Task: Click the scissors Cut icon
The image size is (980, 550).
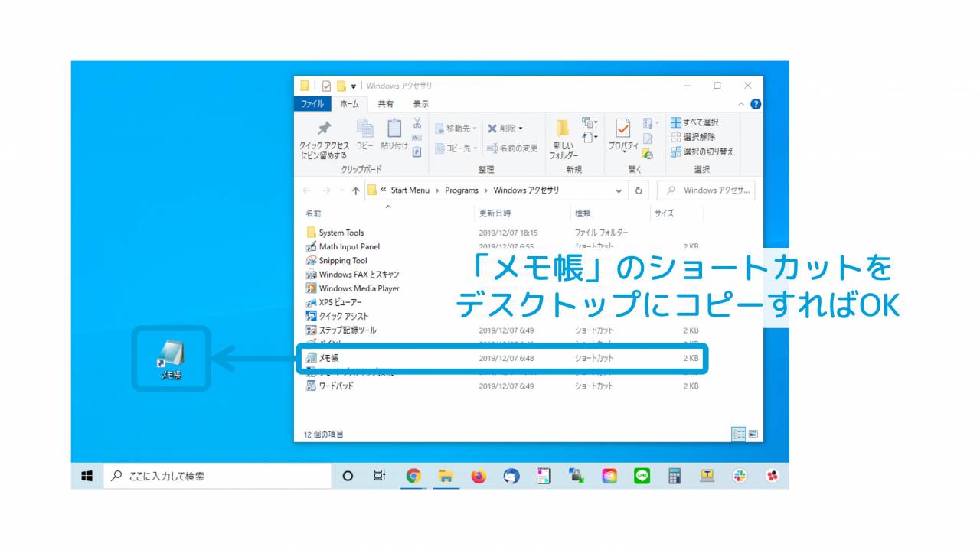Action: (417, 123)
